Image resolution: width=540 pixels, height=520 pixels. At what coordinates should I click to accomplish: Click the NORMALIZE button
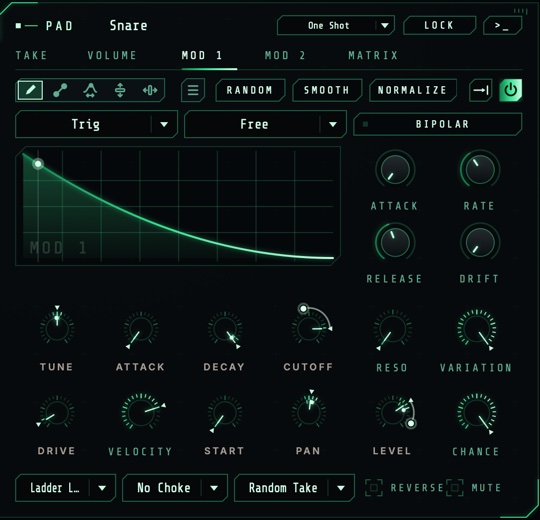pos(413,90)
